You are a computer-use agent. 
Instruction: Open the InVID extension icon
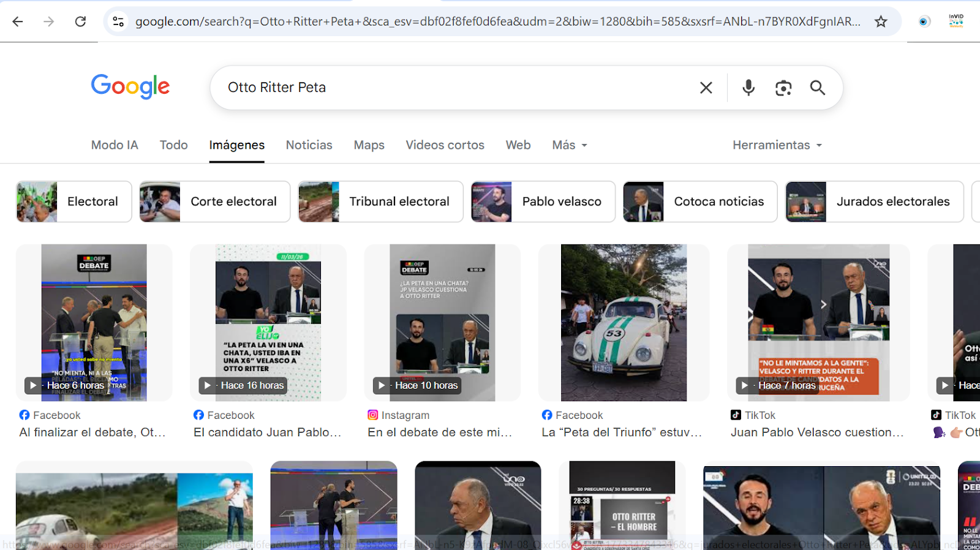click(x=956, y=21)
